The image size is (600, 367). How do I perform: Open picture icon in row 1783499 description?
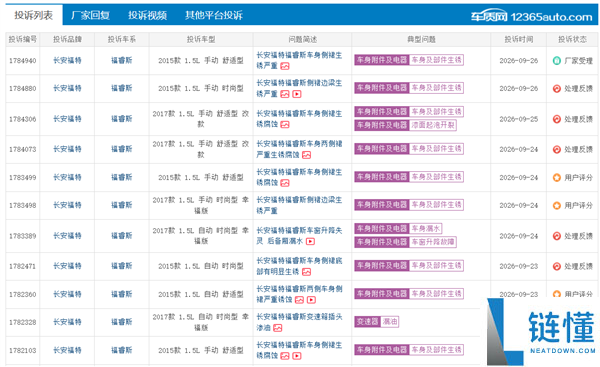(285, 183)
